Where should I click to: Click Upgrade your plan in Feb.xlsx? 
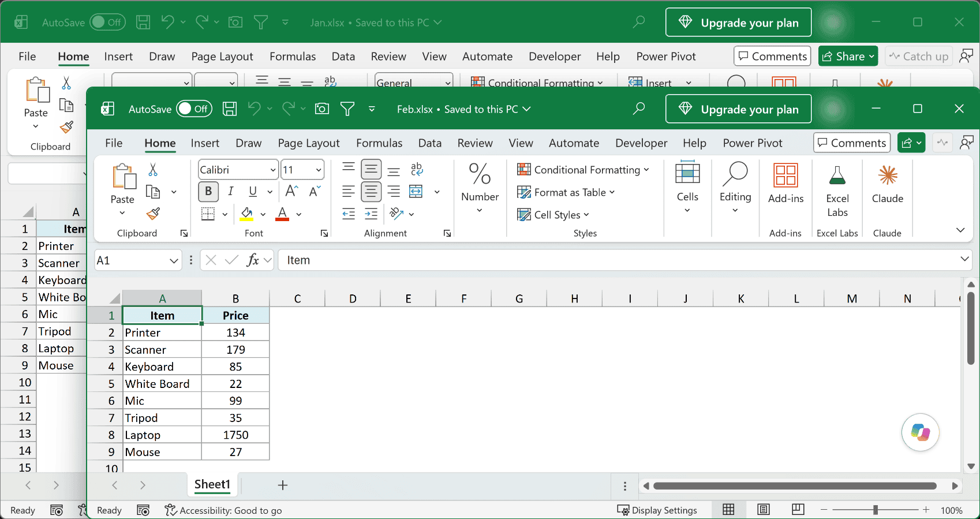(x=738, y=109)
